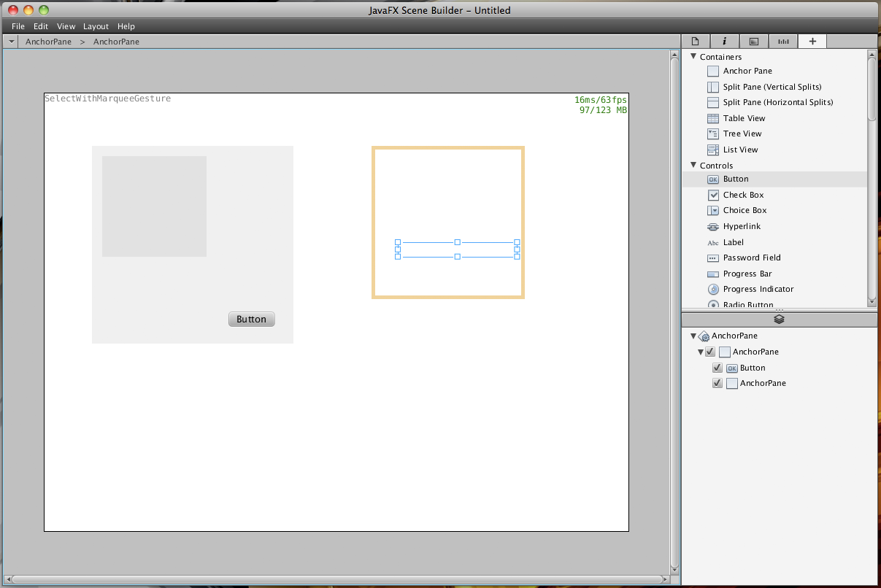Toggle checkbox of the last nested AnchorPane

pos(717,383)
